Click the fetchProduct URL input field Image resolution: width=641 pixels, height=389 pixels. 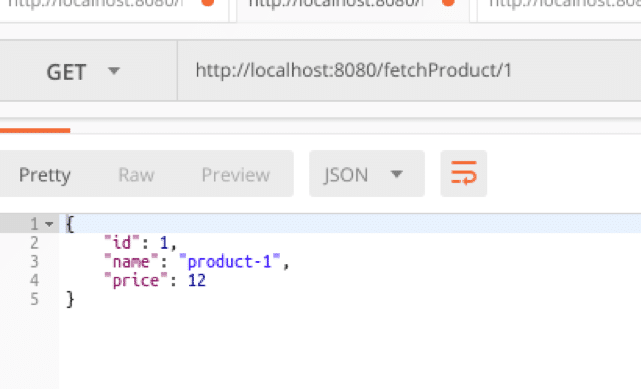coord(409,70)
